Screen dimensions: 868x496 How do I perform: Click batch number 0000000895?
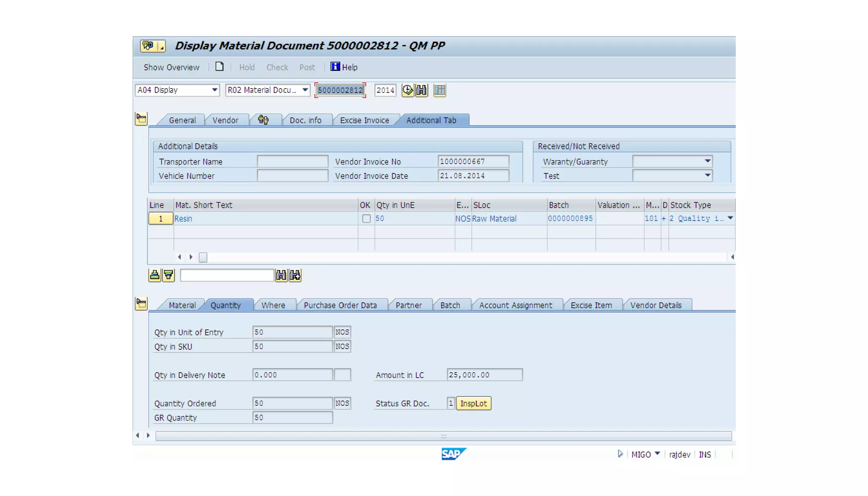tap(570, 218)
